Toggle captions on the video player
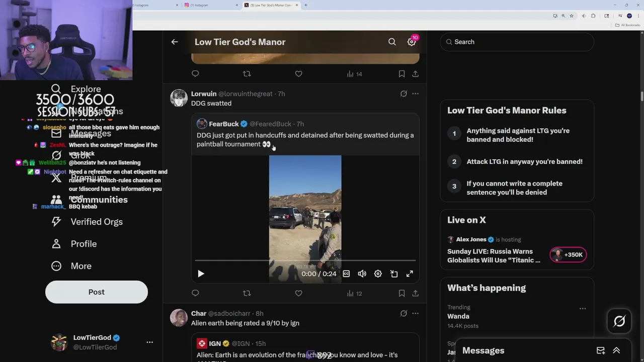The height and width of the screenshot is (362, 644). tap(346, 274)
